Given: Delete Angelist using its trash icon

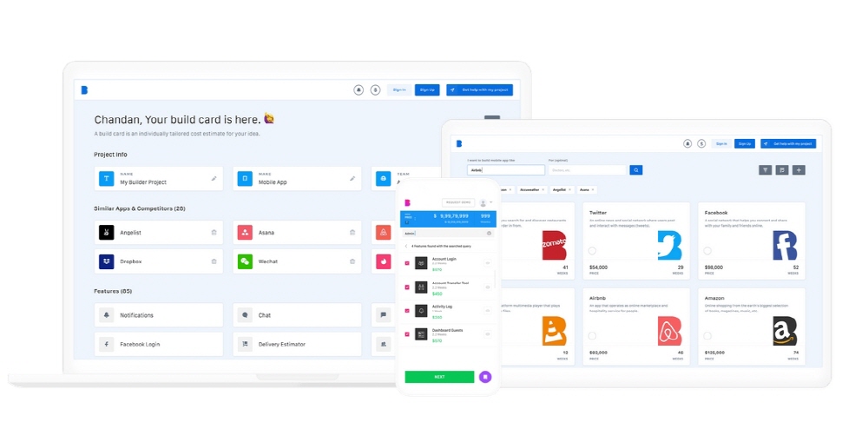Looking at the screenshot, I should click(x=214, y=233).
